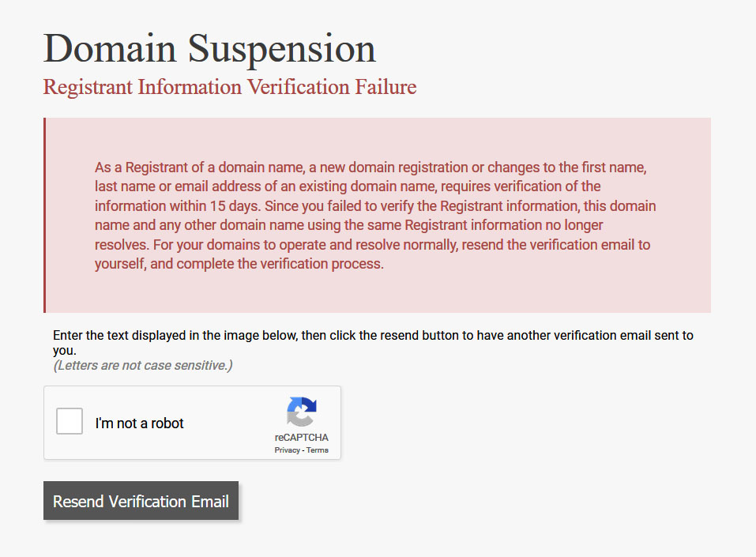756x557 pixels.
Task: Click the "As a Registrant" first alert line
Action: point(370,167)
